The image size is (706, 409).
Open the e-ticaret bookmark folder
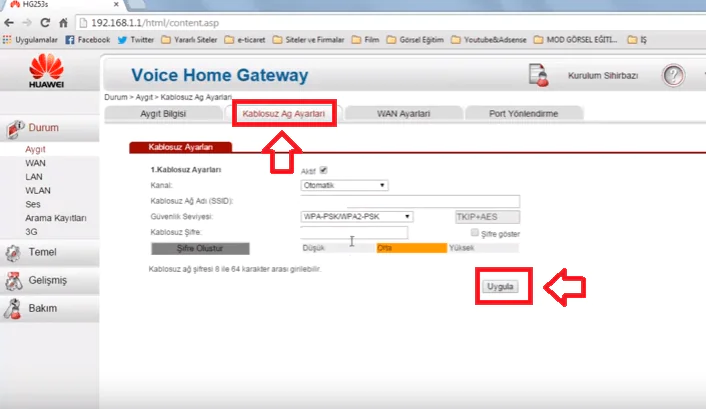click(245, 40)
